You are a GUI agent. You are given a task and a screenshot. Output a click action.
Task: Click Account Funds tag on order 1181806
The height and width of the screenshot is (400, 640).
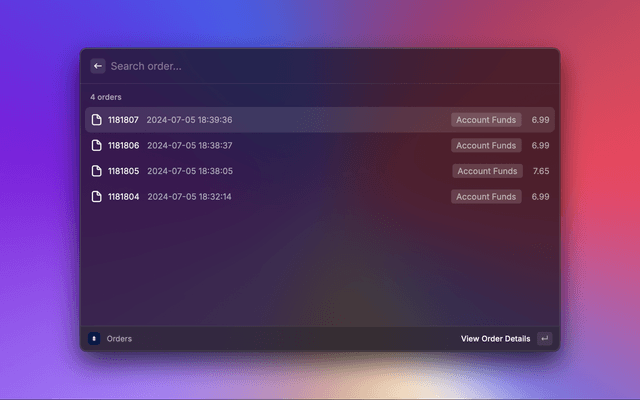(486, 145)
